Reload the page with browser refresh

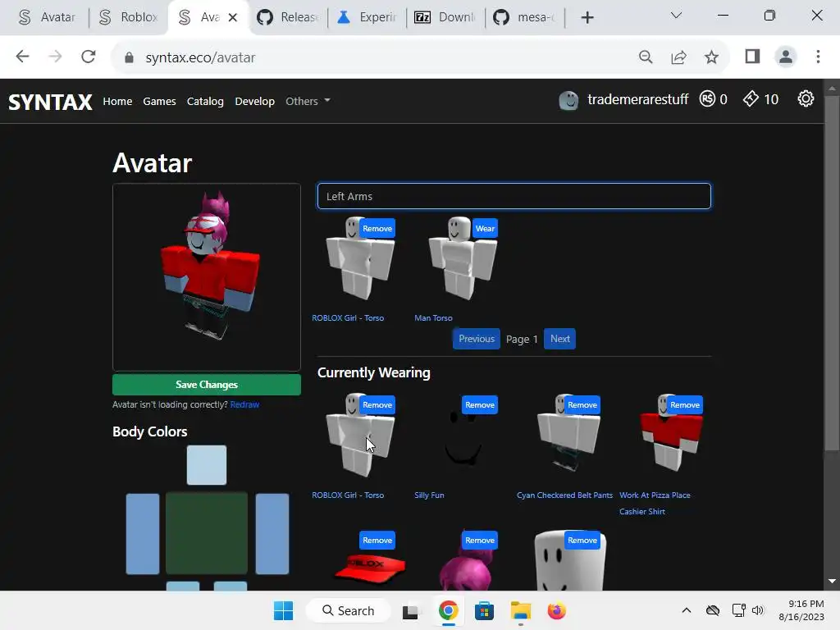[89, 57]
